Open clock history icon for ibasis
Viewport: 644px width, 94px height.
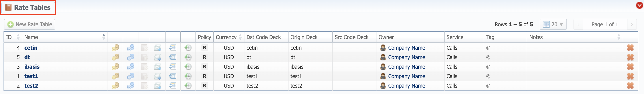point(188,66)
